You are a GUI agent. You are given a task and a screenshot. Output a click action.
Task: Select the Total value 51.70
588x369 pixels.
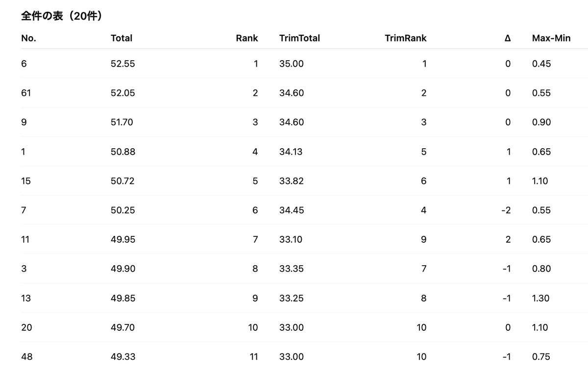click(x=122, y=122)
